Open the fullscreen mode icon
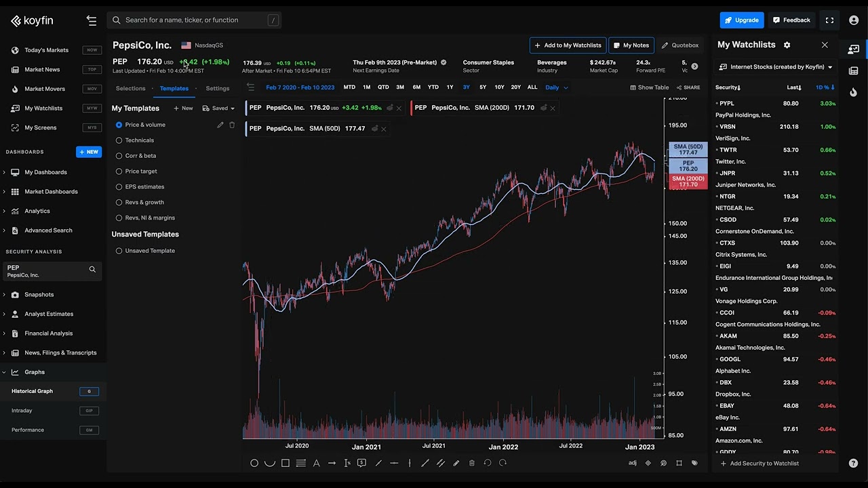868x488 pixels. tap(829, 20)
